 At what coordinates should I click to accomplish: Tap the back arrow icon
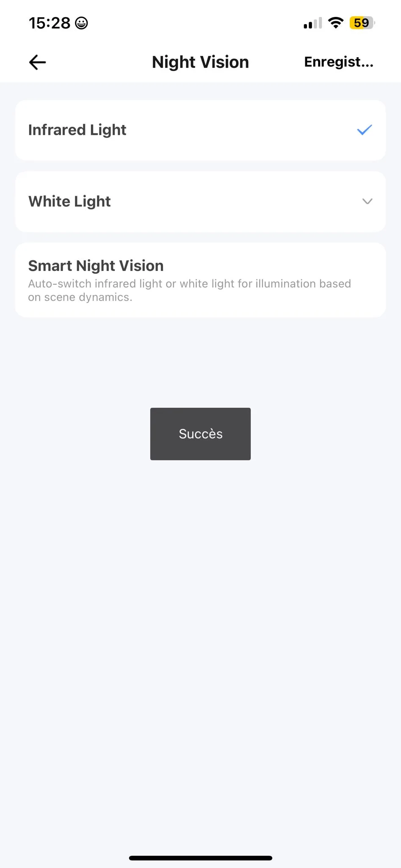(37, 62)
